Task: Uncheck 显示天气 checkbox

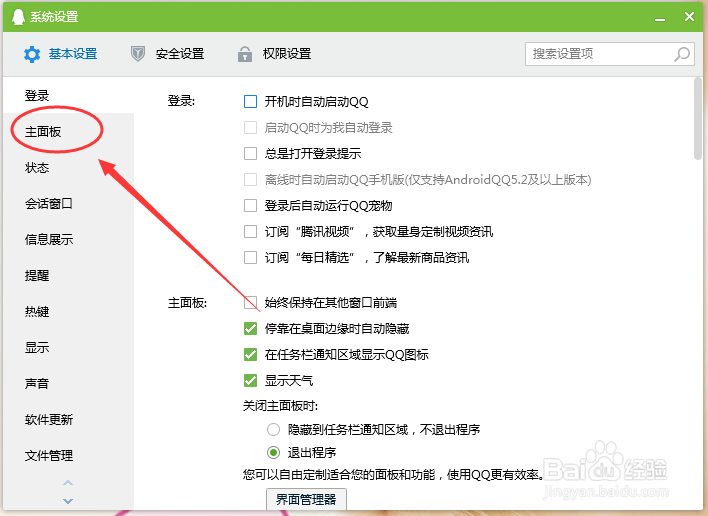Action: coord(251,381)
